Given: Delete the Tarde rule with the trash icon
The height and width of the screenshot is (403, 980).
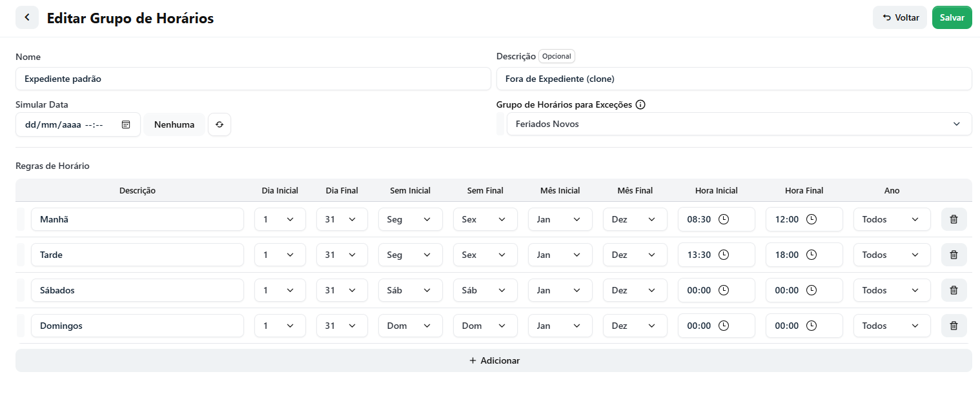Looking at the screenshot, I should click(x=954, y=255).
